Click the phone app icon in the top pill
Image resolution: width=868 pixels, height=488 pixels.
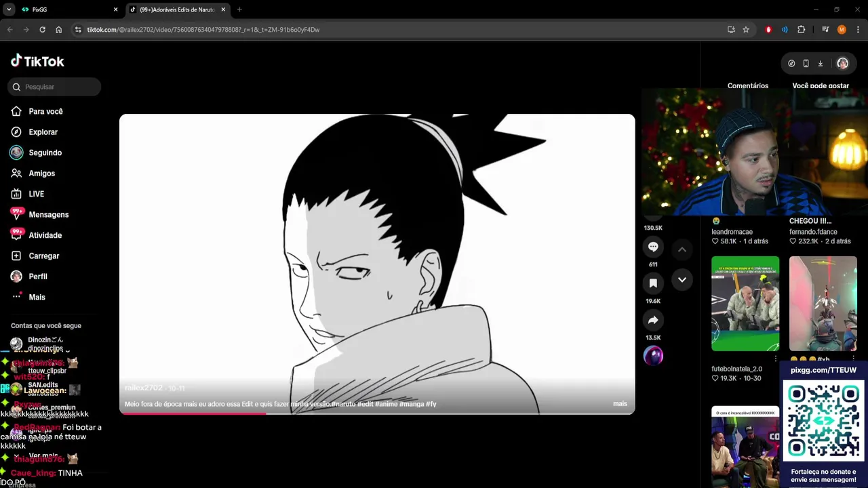tap(806, 63)
